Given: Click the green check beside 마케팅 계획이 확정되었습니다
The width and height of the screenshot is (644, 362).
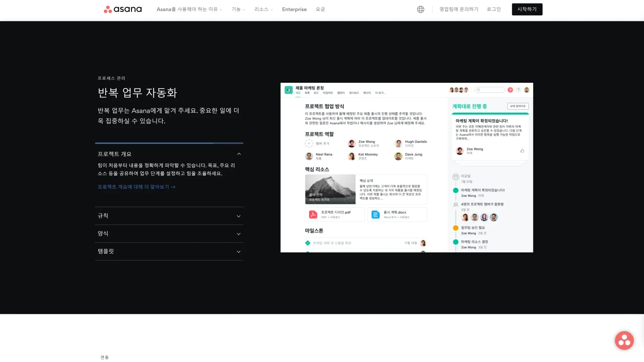Looking at the screenshot, I should click(455, 190).
